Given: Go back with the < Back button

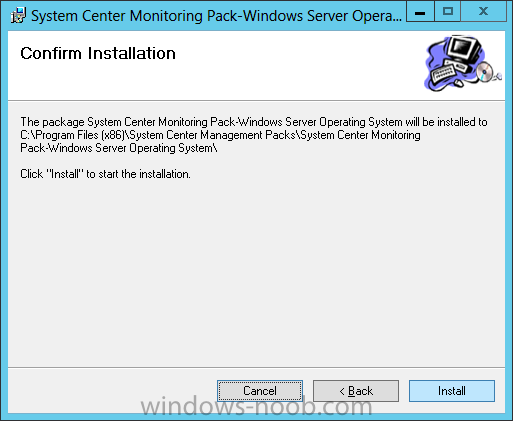Looking at the screenshot, I should coord(356,391).
